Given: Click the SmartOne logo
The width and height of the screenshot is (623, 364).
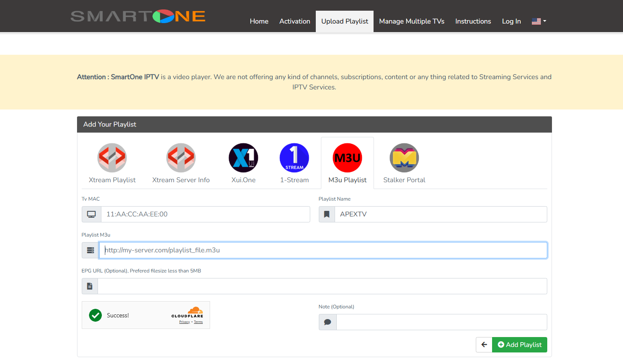Looking at the screenshot, I should (x=138, y=16).
